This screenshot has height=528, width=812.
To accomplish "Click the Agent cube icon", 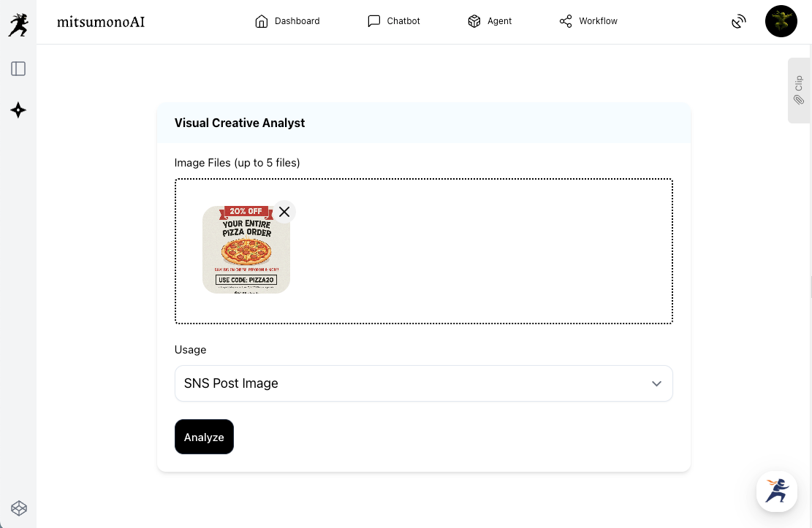I will pyautogui.click(x=474, y=21).
